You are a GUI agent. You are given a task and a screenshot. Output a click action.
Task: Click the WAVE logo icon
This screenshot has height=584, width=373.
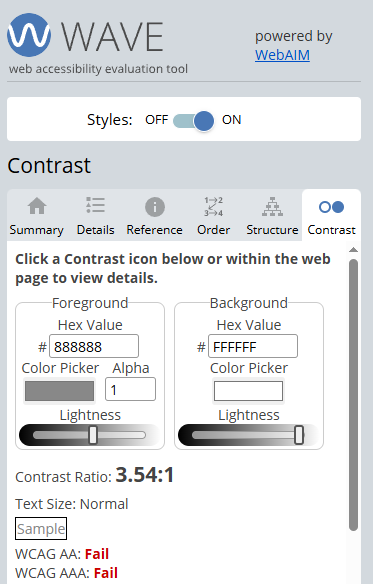click(29, 35)
